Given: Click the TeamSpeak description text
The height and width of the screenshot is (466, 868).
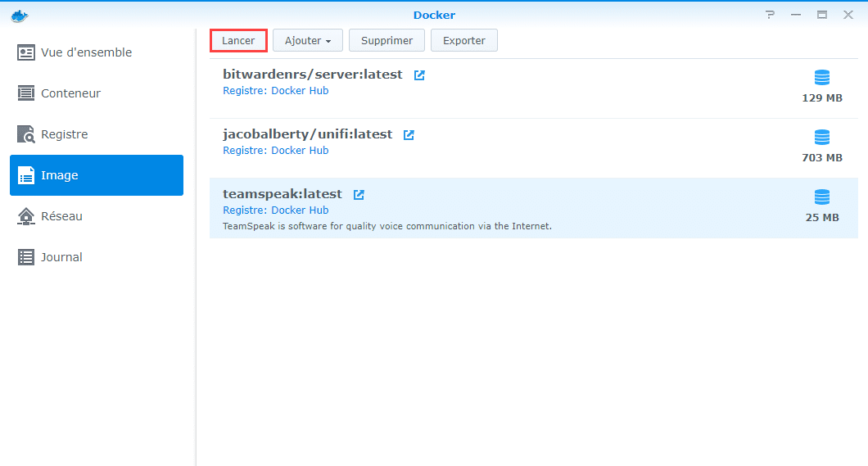Looking at the screenshot, I should (387, 226).
